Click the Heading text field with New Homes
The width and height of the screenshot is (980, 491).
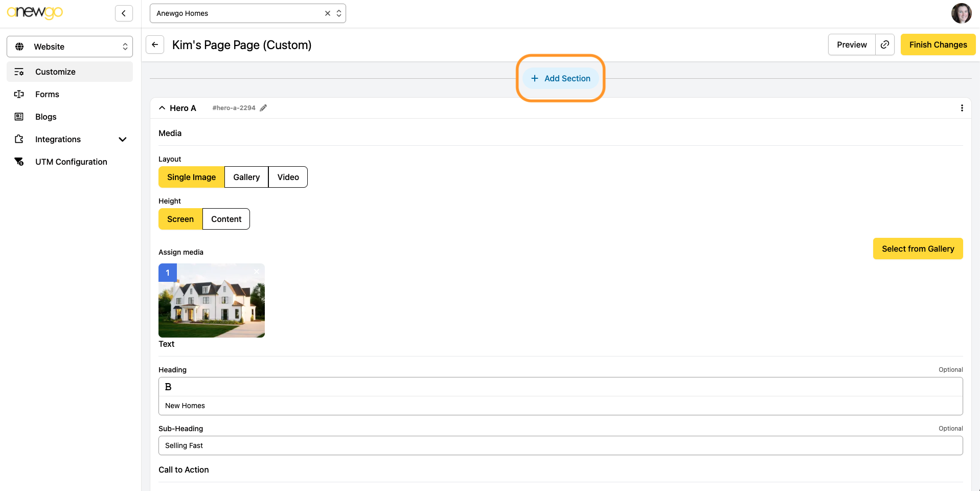(x=561, y=406)
